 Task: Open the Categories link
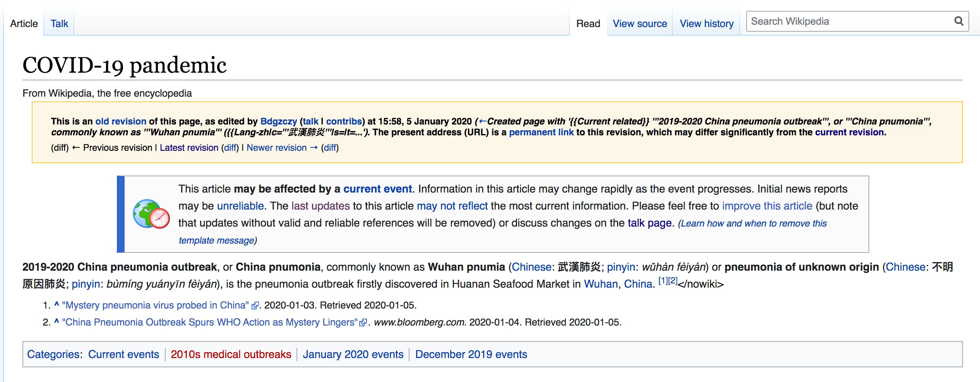pyautogui.click(x=53, y=354)
